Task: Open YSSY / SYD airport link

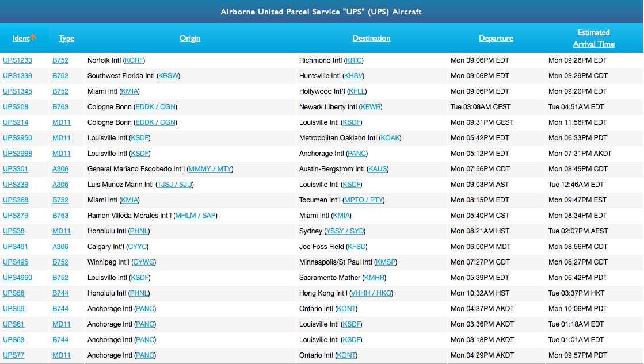Action: (x=345, y=231)
